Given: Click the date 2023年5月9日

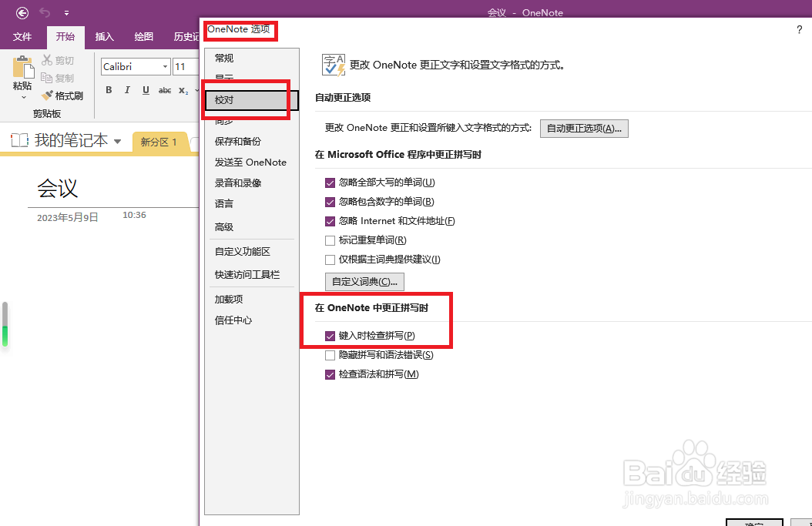Looking at the screenshot, I should click(67, 217).
